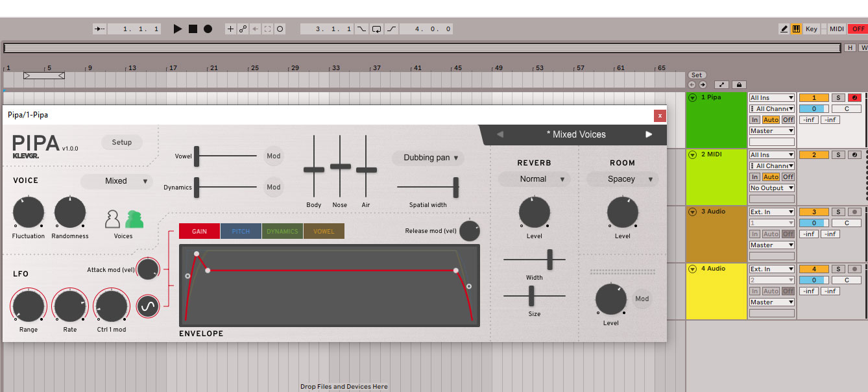
Task: Open the Voice type Mixed dropdown
Action: click(x=117, y=181)
